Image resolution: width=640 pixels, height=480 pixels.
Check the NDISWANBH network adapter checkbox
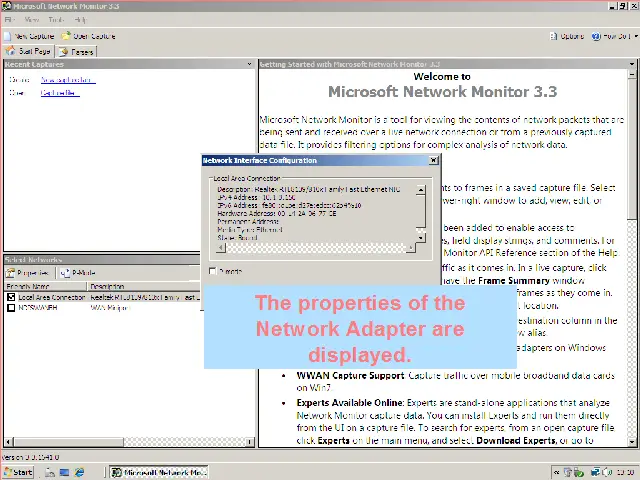[x=11, y=307]
